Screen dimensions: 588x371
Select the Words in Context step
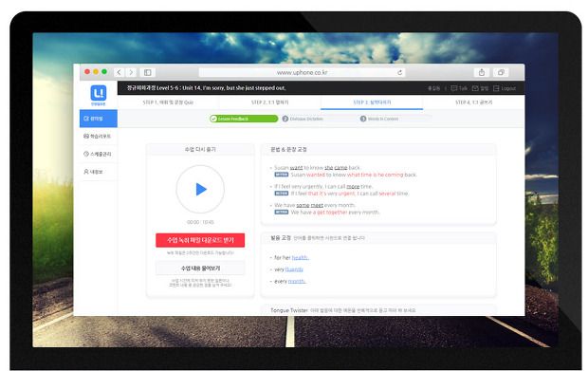point(379,119)
